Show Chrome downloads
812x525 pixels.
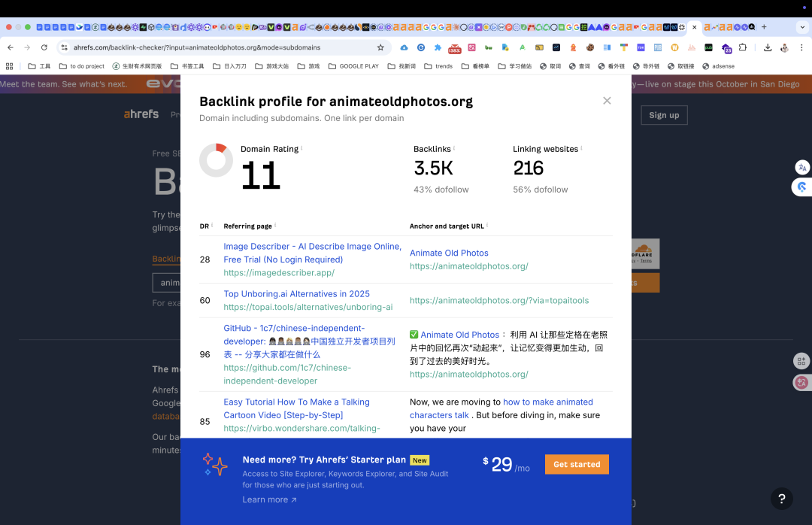coord(768,47)
